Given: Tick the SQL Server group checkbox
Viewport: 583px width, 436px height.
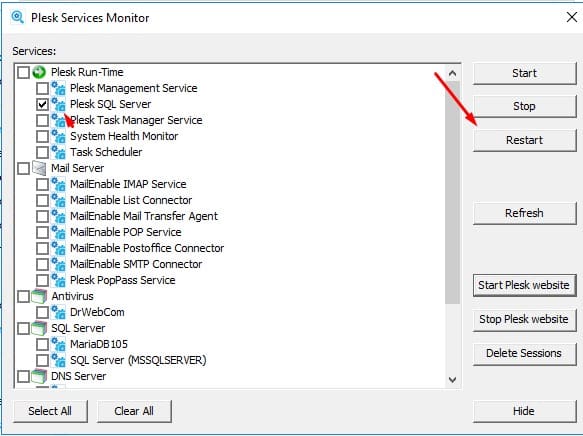Looking at the screenshot, I should (23, 328).
